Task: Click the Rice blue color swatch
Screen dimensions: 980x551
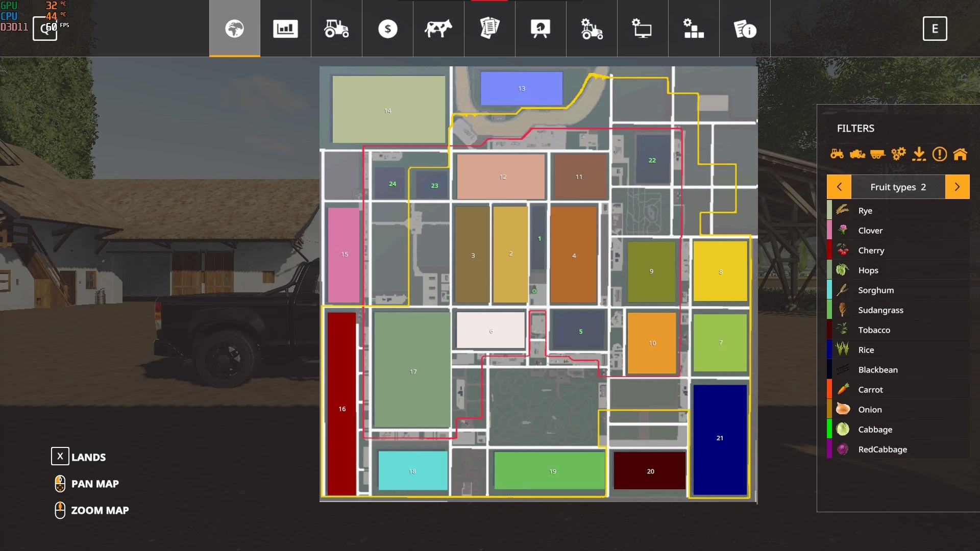Action: point(829,350)
